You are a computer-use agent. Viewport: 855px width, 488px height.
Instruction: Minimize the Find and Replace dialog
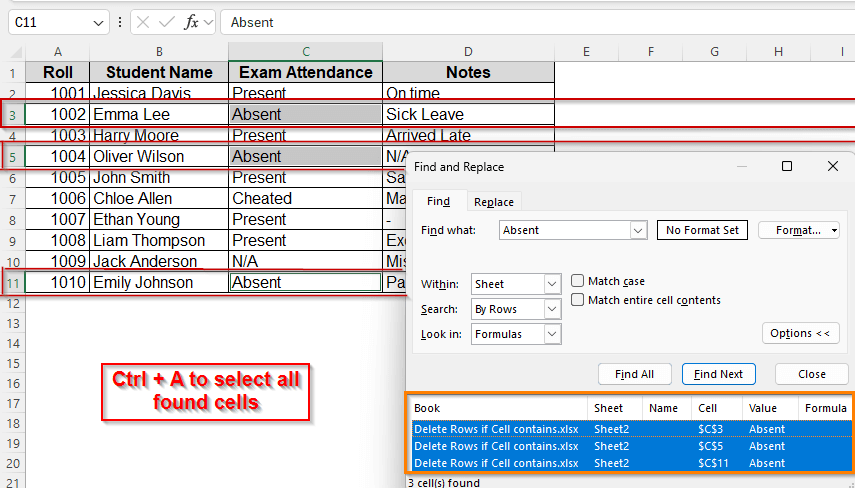741,167
